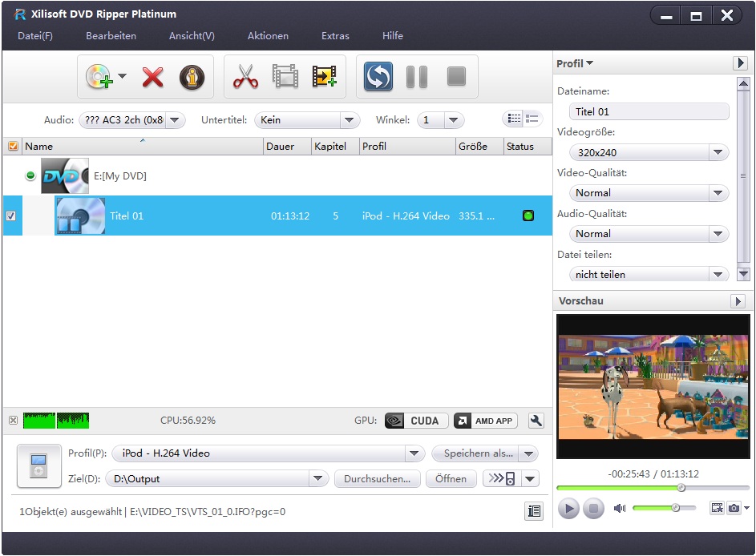Open the Untertitel dropdown
This screenshot has width=756, height=556.
coord(349,119)
